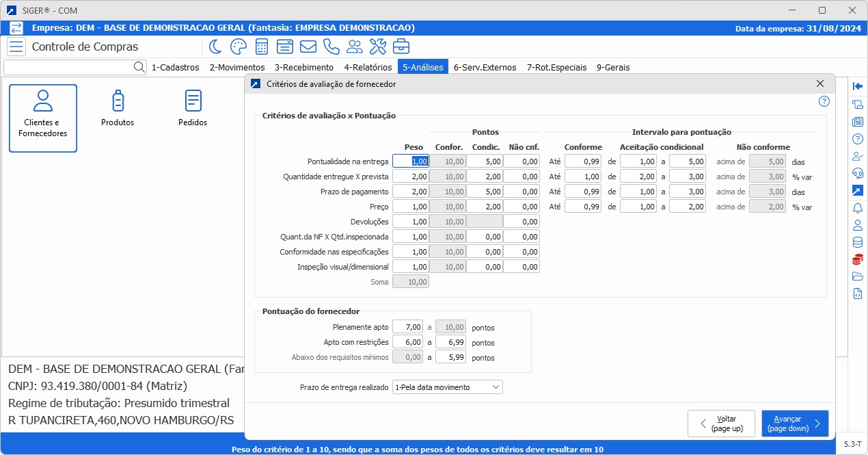Open the Clientes e Fornecedores shortcut
868x455 pixels.
coord(43,118)
